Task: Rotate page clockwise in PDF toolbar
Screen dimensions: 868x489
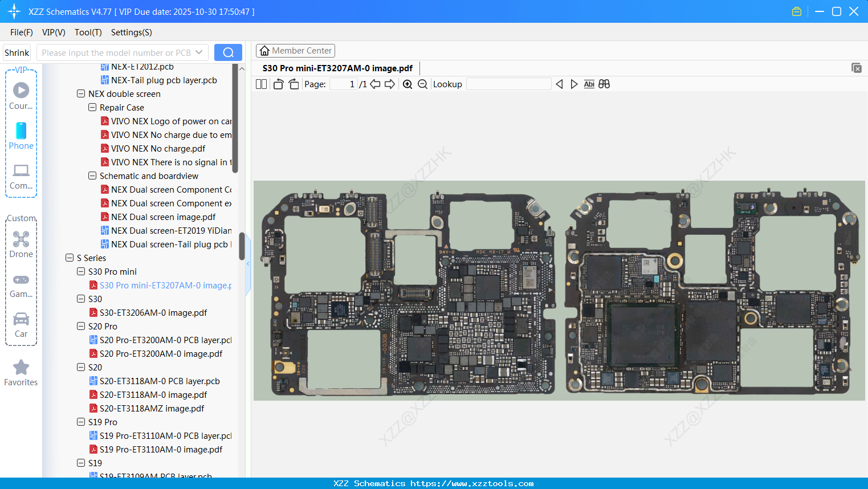Action: click(x=294, y=84)
